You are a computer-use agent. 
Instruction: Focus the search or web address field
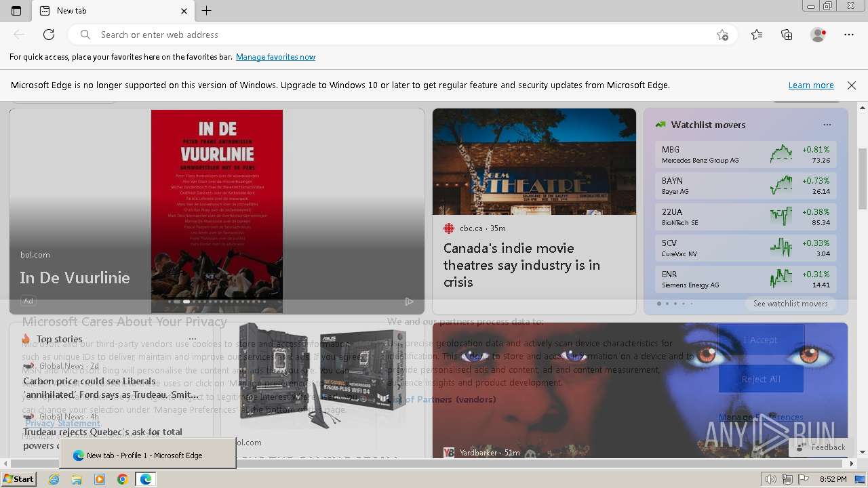[x=403, y=35]
